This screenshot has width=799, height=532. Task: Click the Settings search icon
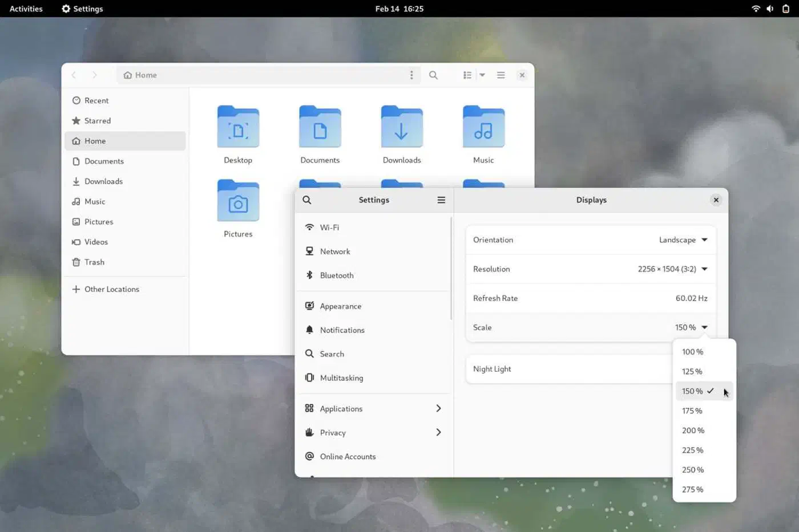pyautogui.click(x=307, y=200)
